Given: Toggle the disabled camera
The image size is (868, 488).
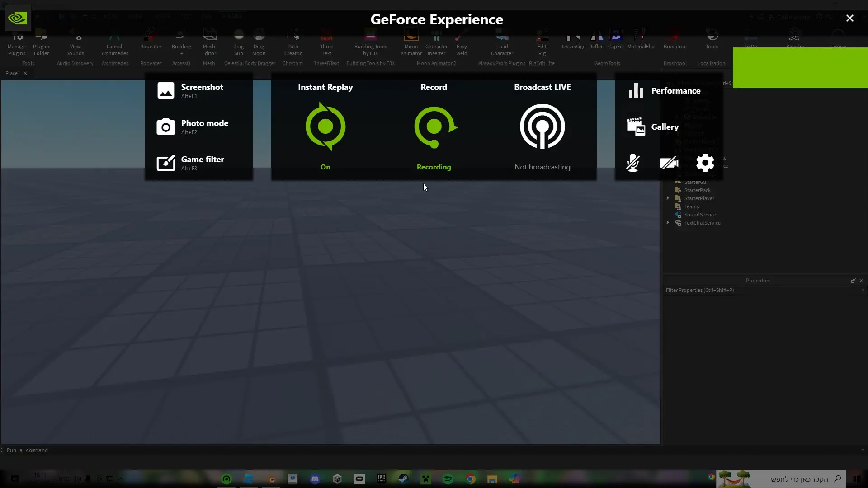Looking at the screenshot, I should (x=669, y=163).
